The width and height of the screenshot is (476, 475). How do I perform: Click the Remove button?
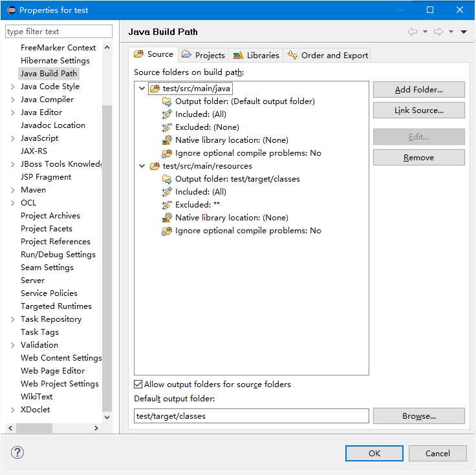pos(418,158)
